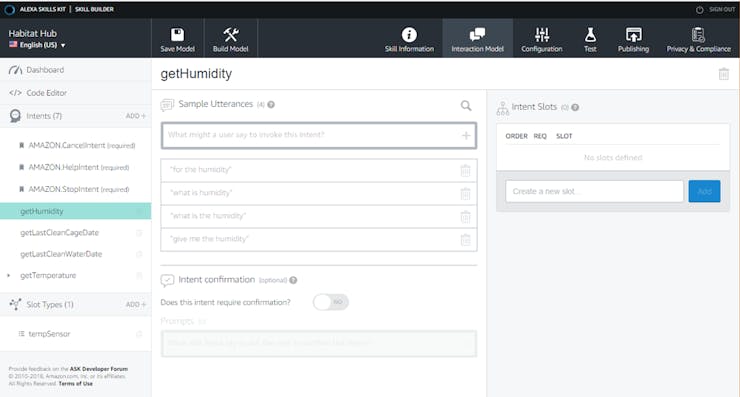The height and width of the screenshot is (397, 740).
Task: Delete the "what is the humidity" utterance
Action: click(x=465, y=217)
